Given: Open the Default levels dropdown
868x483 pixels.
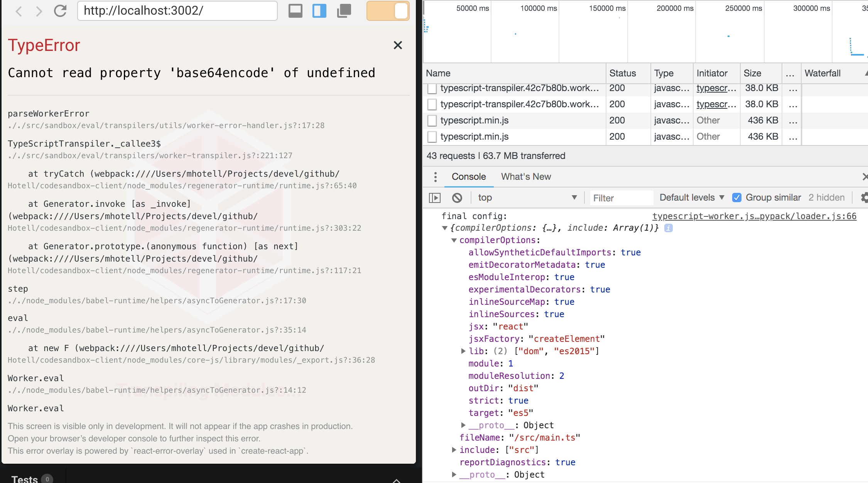Looking at the screenshot, I should click(x=692, y=198).
